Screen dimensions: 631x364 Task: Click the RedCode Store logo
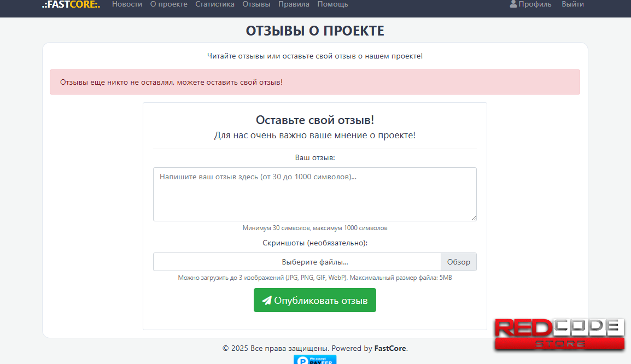click(559, 334)
